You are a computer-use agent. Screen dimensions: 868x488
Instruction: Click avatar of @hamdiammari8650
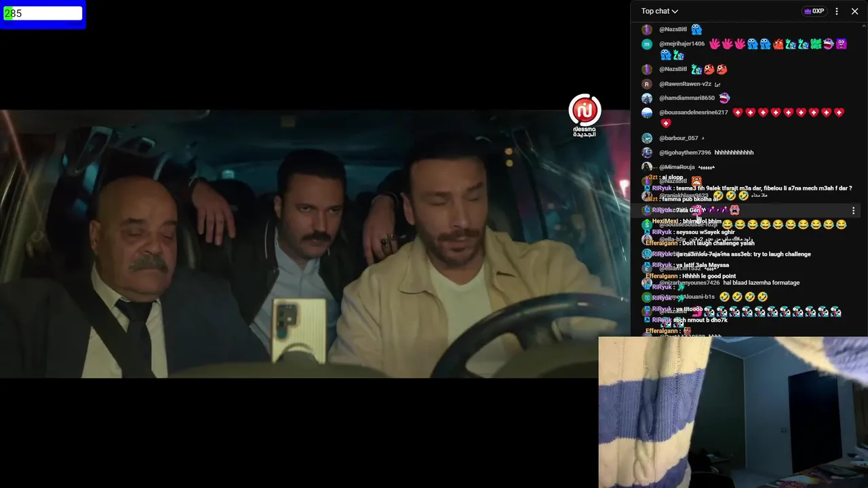point(647,98)
